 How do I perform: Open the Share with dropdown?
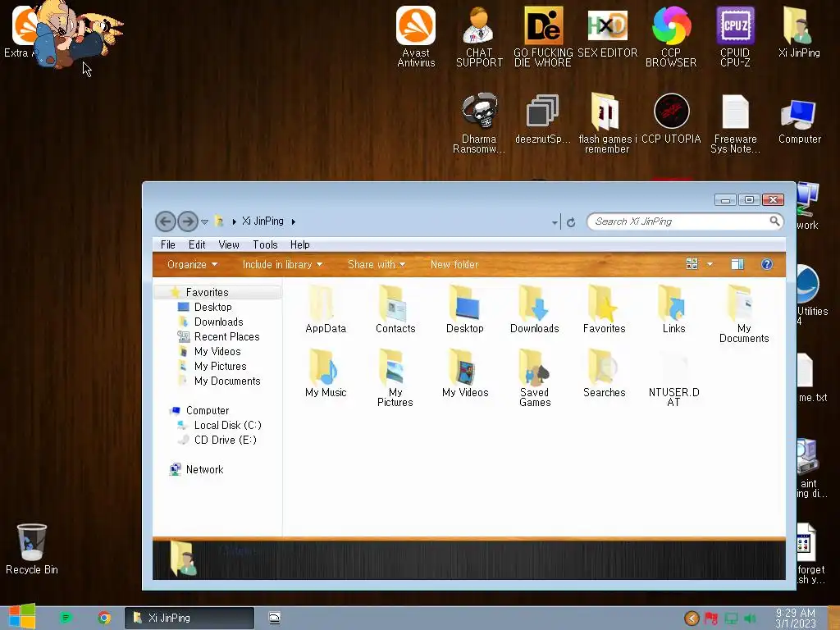376,264
